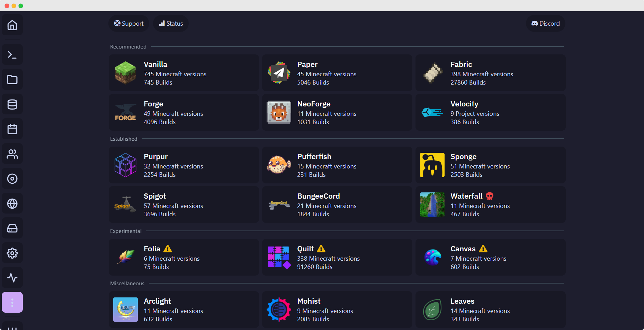Click the Mohist title text
The width and height of the screenshot is (644, 330).
[309, 301]
